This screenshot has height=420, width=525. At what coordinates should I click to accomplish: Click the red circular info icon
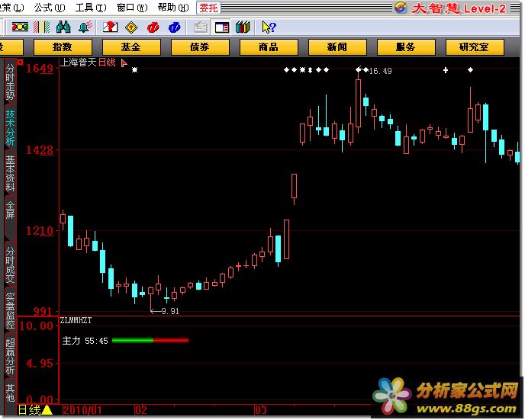click(x=153, y=27)
